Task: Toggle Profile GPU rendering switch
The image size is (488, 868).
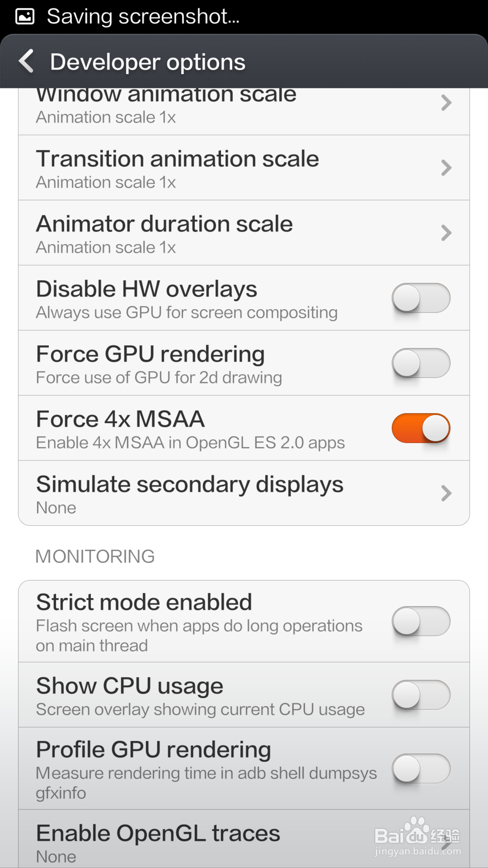Action: pyautogui.click(x=421, y=768)
